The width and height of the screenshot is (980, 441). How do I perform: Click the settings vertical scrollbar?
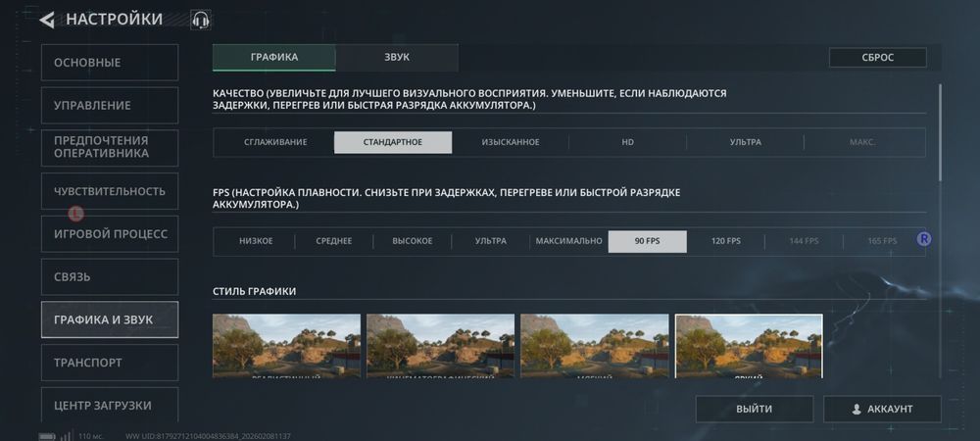(x=940, y=132)
